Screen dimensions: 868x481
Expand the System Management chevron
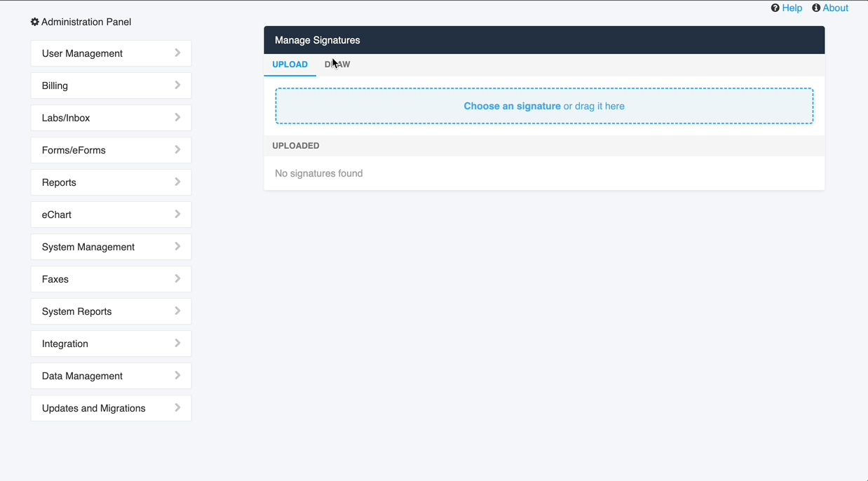click(x=177, y=246)
